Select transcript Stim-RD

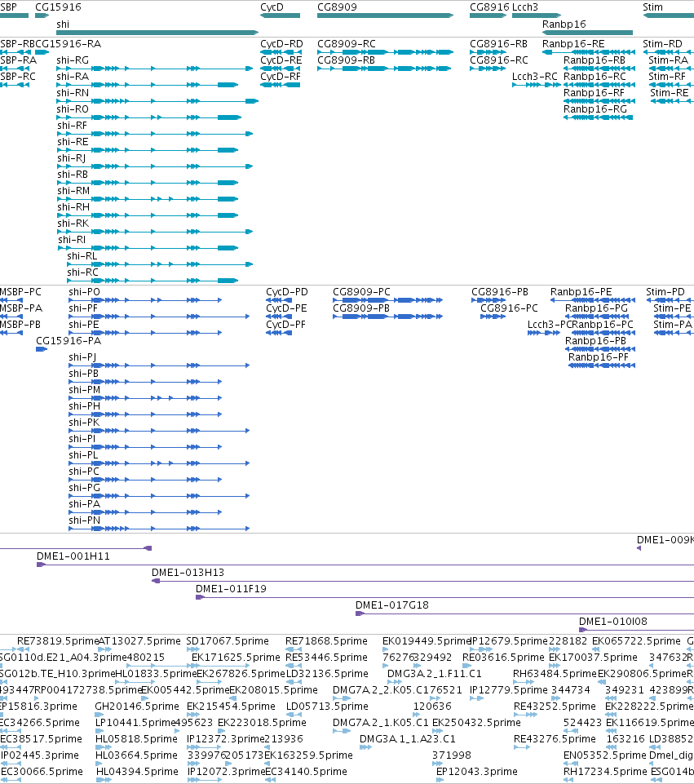click(668, 52)
